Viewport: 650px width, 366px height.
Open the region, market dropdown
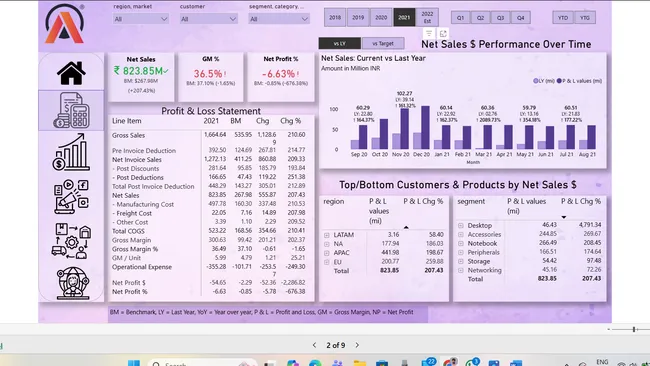point(141,19)
